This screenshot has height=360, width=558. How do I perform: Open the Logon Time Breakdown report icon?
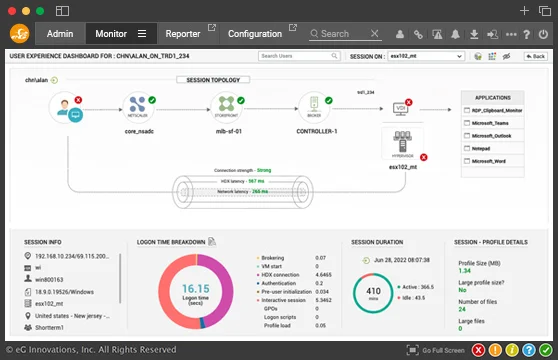212,242
